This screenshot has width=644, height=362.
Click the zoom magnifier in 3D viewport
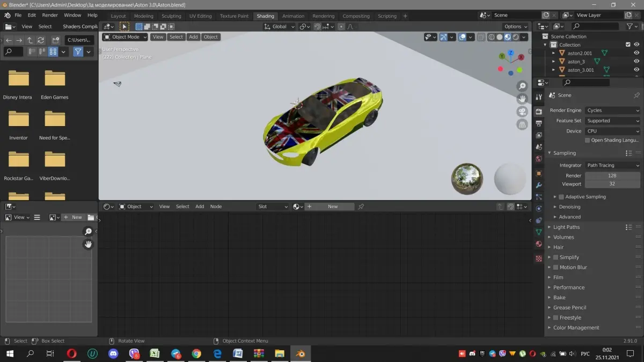click(x=522, y=86)
